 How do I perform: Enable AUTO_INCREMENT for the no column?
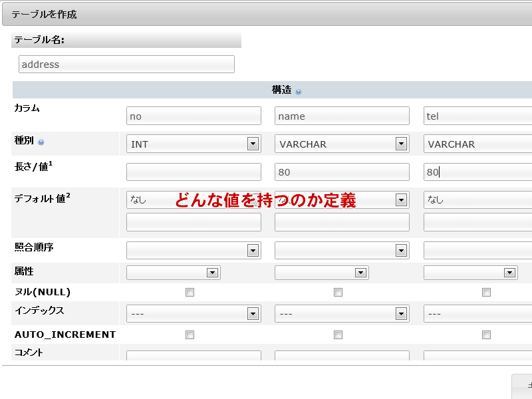(x=190, y=334)
